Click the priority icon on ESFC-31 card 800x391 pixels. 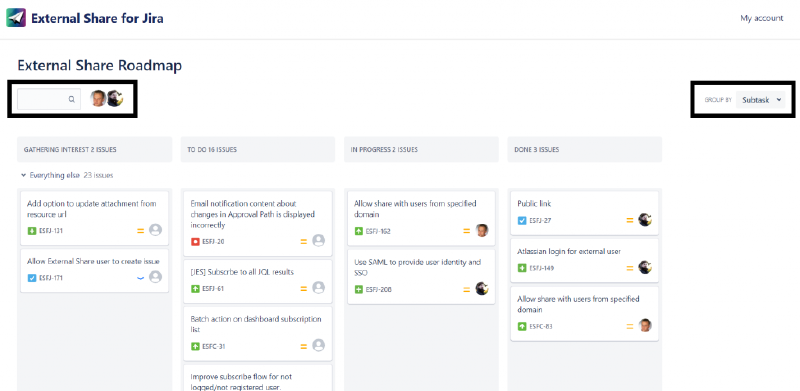pyautogui.click(x=304, y=346)
